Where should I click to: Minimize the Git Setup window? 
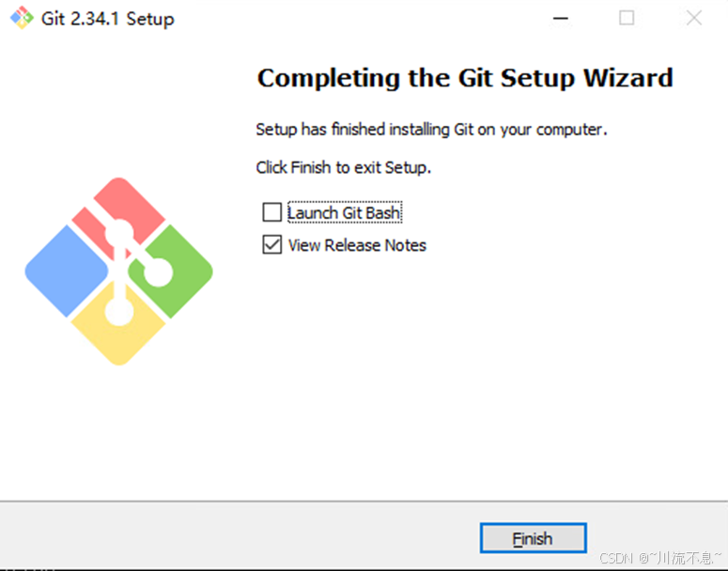click(x=561, y=18)
